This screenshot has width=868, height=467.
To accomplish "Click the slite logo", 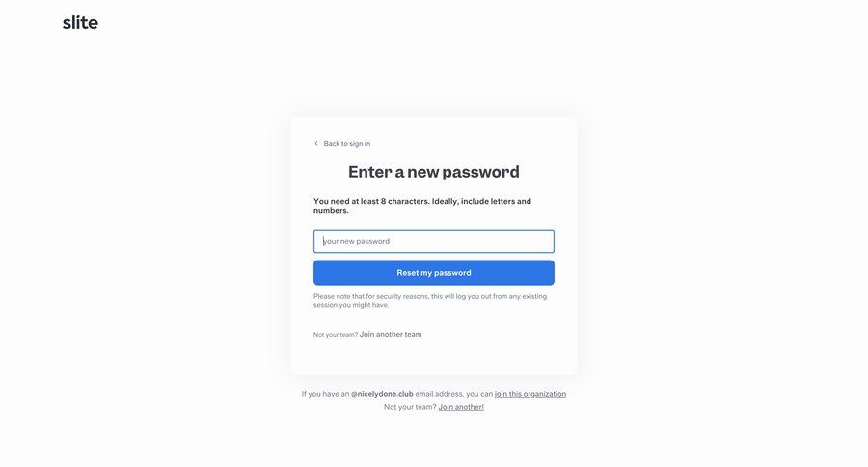I will (x=80, y=23).
